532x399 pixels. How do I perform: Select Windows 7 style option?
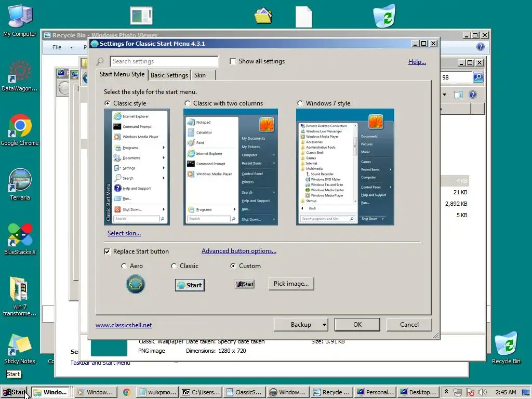[x=300, y=103]
